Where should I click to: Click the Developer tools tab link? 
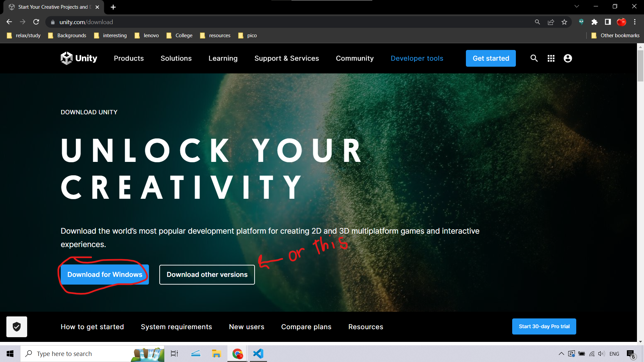coord(417,58)
